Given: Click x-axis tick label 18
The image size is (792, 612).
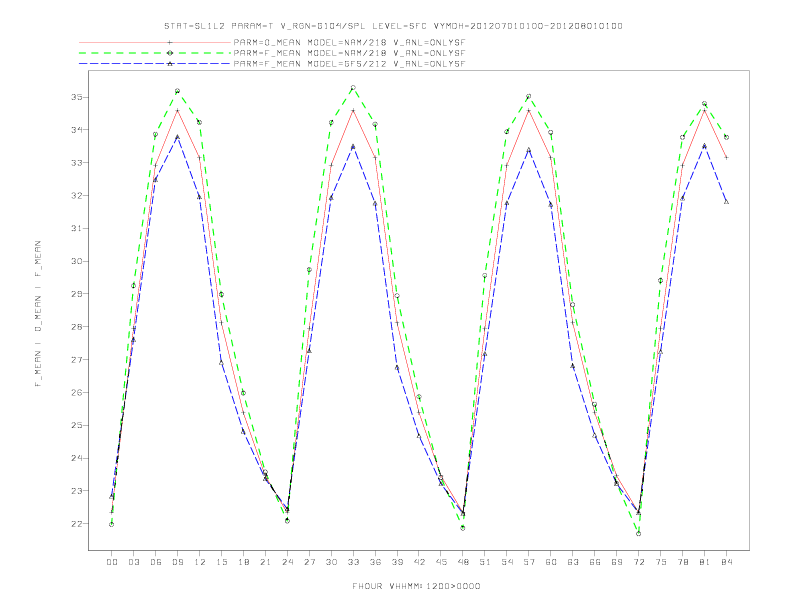Looking at the screenshot, I should (243, 562).
